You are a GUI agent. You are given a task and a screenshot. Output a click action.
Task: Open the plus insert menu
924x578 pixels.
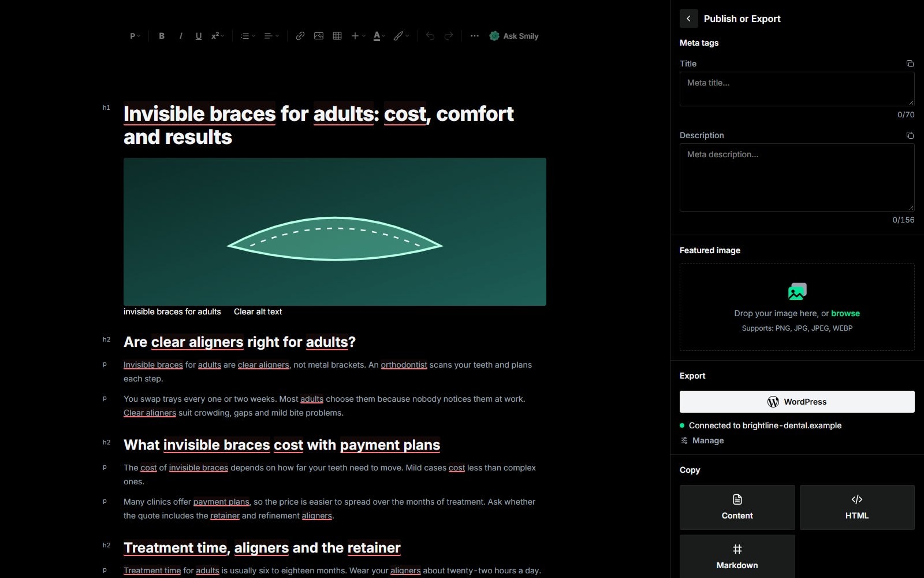click(x=358, y=36)
